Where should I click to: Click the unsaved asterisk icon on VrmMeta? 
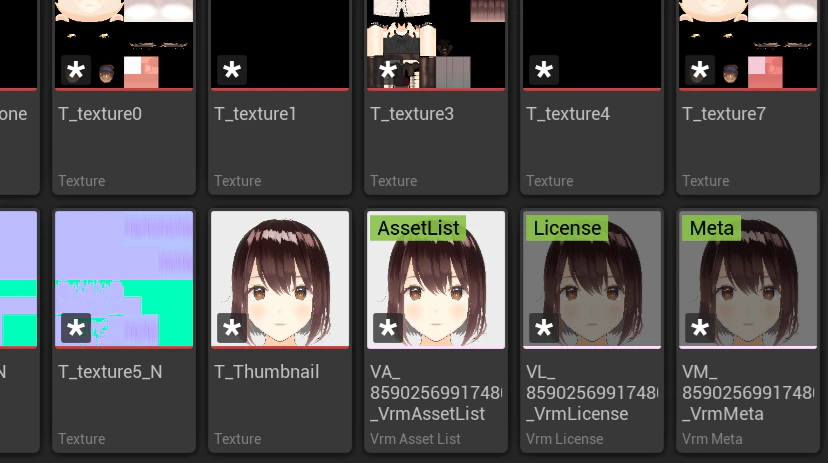pos(700,328)
